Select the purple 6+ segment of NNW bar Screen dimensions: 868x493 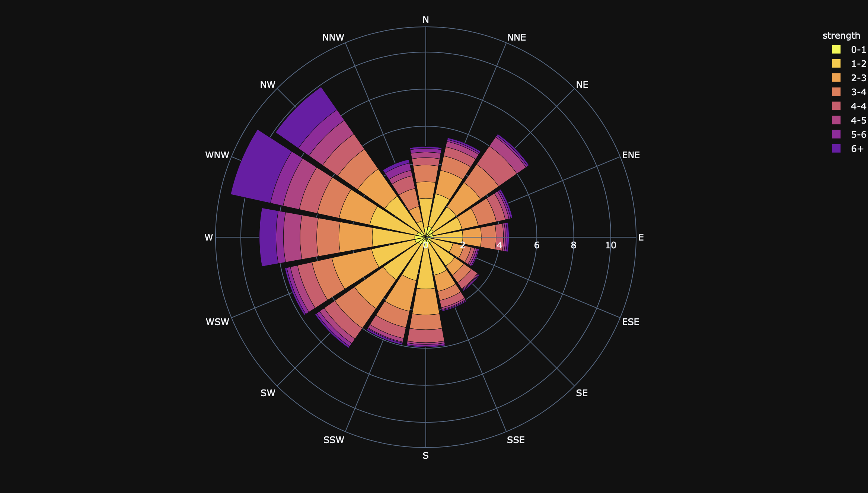397,167
